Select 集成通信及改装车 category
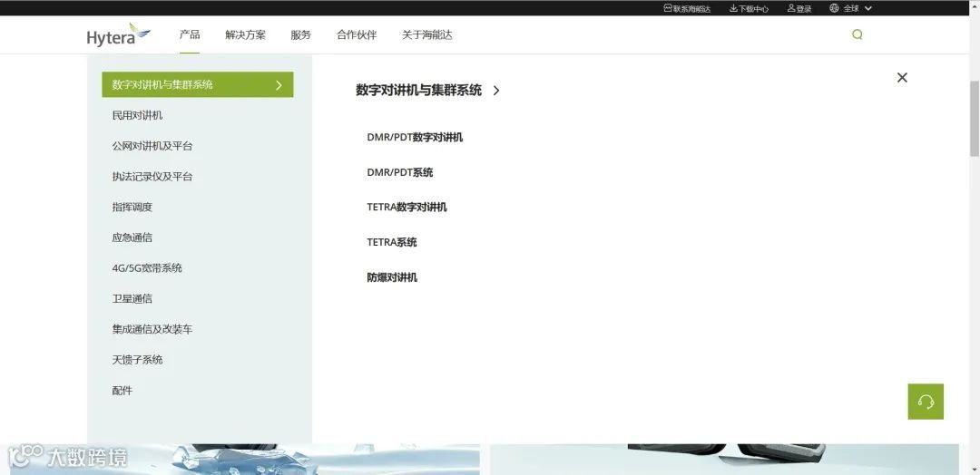The height and width of the screenshot is (475, 980). pyautogui.click(x=152, y=330)
